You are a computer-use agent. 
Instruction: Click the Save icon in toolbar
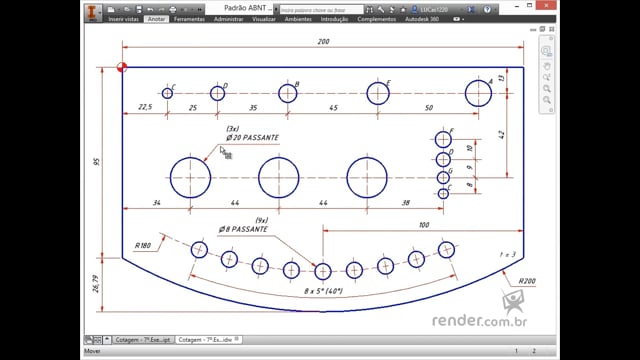(x=139, y=9)
